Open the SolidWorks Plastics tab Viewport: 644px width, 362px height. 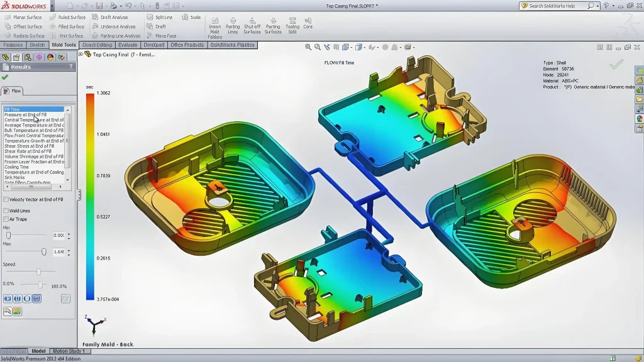tap(233, 45)
